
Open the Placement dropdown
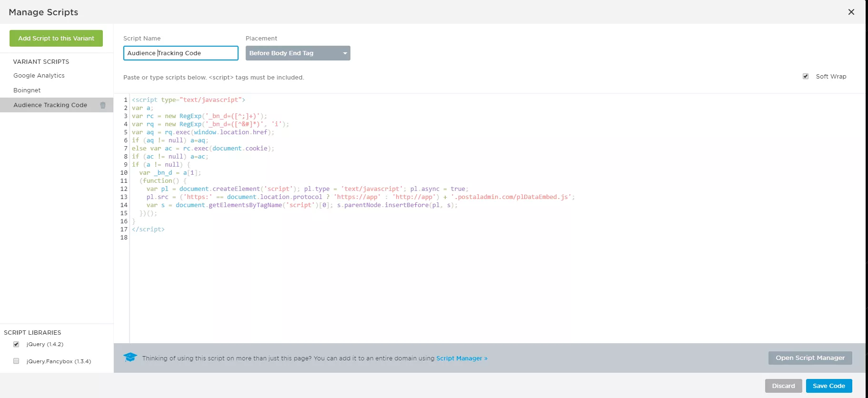point(298,53)
